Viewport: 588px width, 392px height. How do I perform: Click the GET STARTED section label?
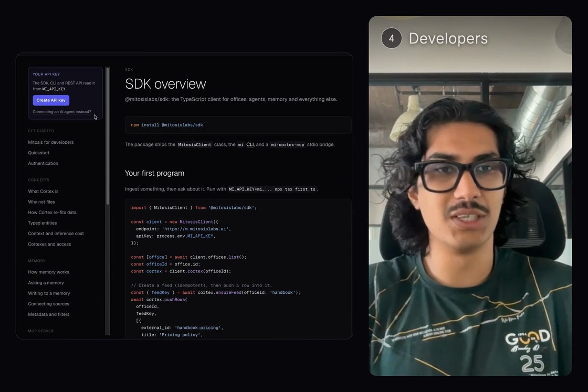coord(41,131)
